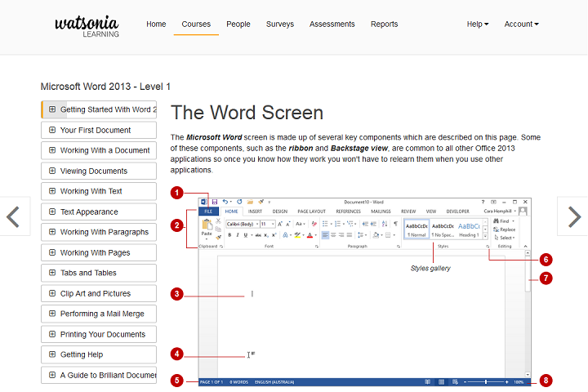Click the Bold button in the Font group
The image size is (588, 392).
pos(229,235)
